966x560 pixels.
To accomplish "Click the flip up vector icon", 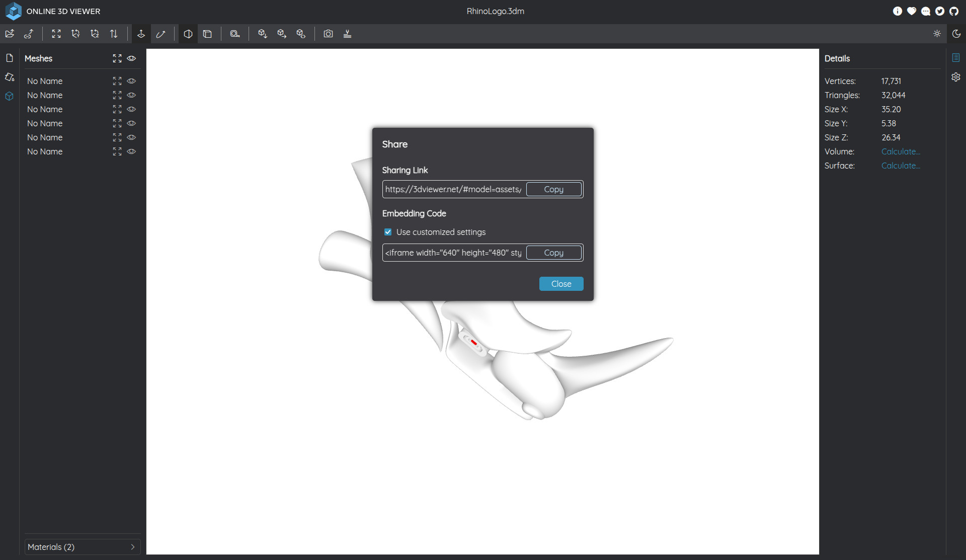I will tap(114, 34).
